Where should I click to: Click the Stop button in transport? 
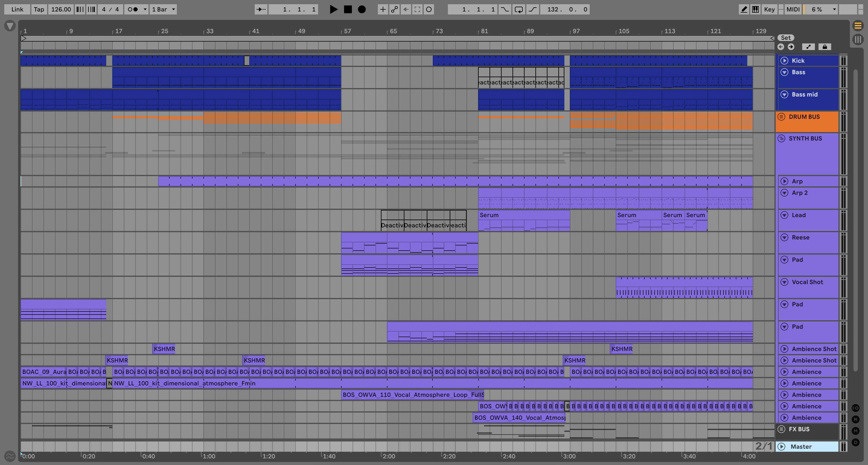(x=348, y=9)
